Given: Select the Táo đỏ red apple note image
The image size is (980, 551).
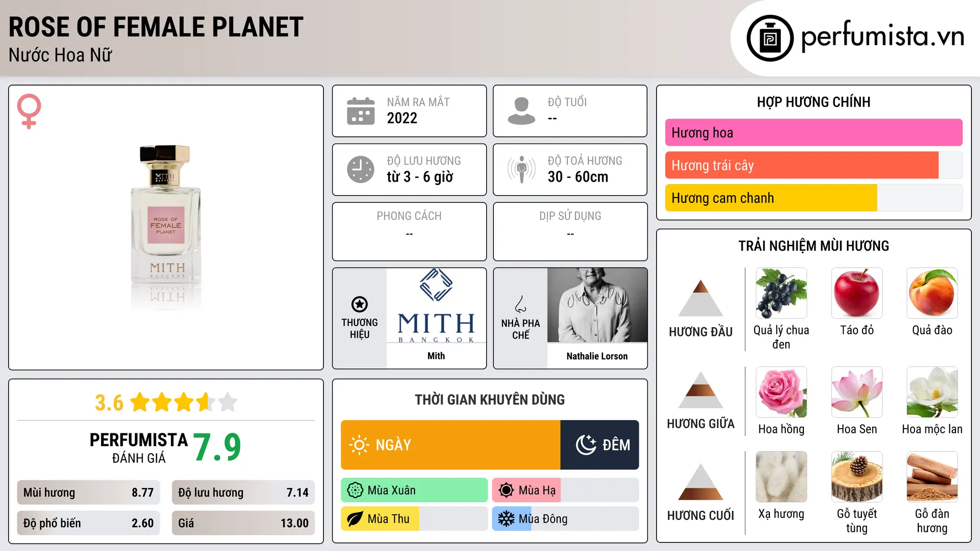Looking at the screenshot, I should click(x=857, y=293).
